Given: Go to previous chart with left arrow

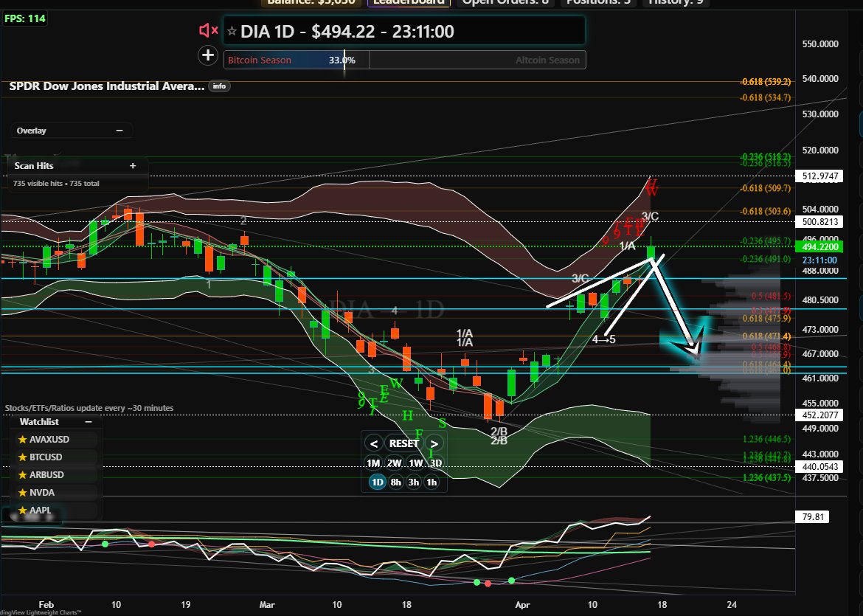Looking at the screenshot, I should [x=374, y=443].
